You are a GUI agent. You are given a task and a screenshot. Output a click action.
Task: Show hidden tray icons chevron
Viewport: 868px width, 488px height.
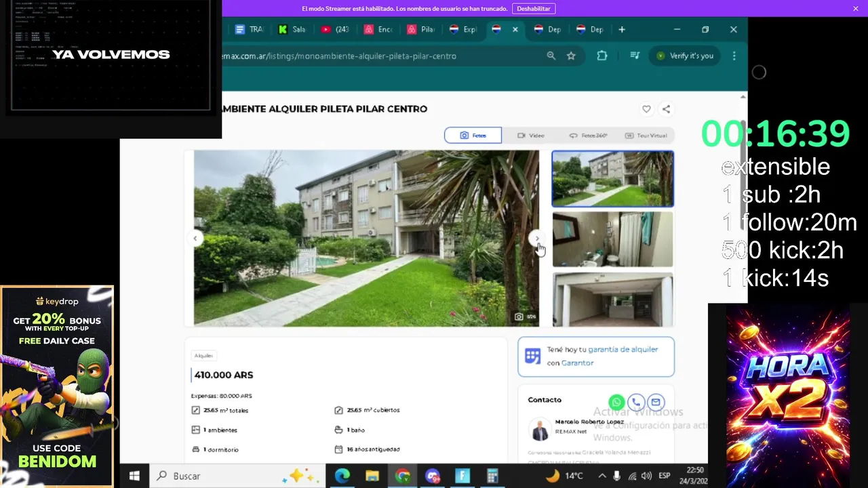[x=601, y=476]
